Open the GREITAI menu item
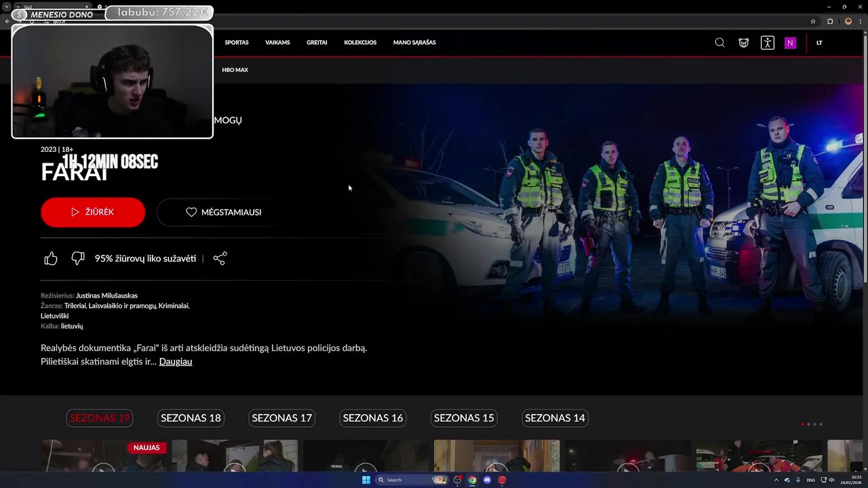The image size is (868, 488). (317, 43)
